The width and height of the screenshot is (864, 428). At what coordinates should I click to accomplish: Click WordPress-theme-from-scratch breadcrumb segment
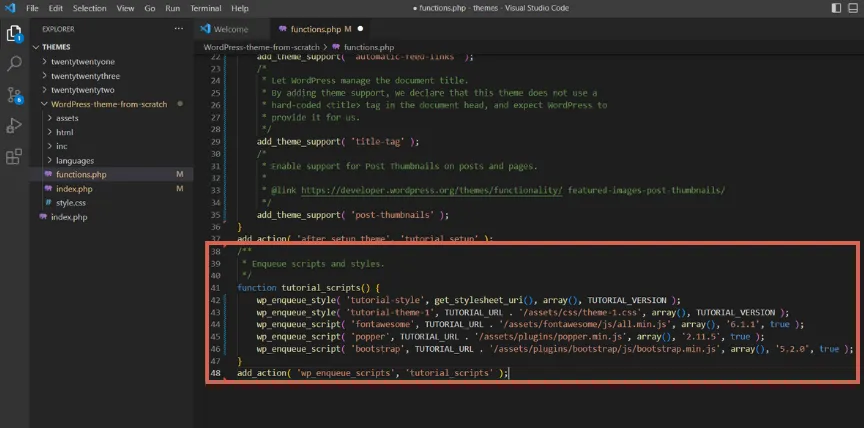tap(261, 47)
